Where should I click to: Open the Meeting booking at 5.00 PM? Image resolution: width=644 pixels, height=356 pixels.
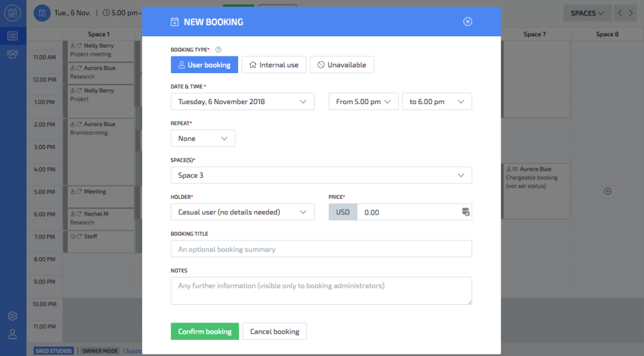99,197
